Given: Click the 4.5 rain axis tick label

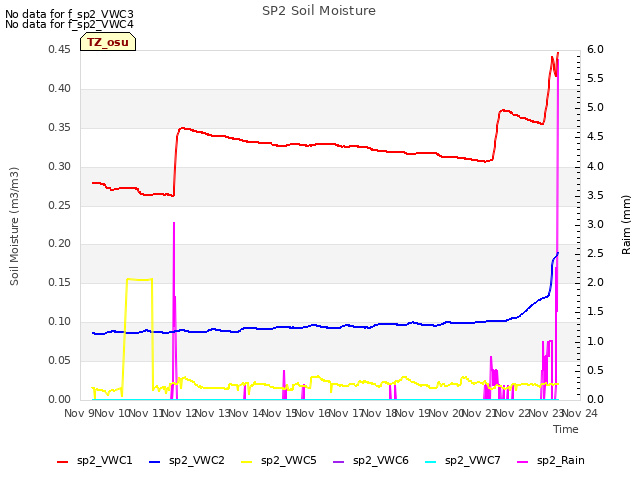Looking at the screenshot, I should point(595,137).
